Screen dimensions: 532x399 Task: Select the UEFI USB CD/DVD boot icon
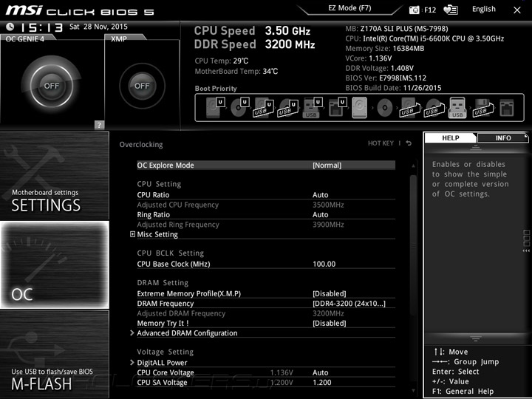(287, 108)
